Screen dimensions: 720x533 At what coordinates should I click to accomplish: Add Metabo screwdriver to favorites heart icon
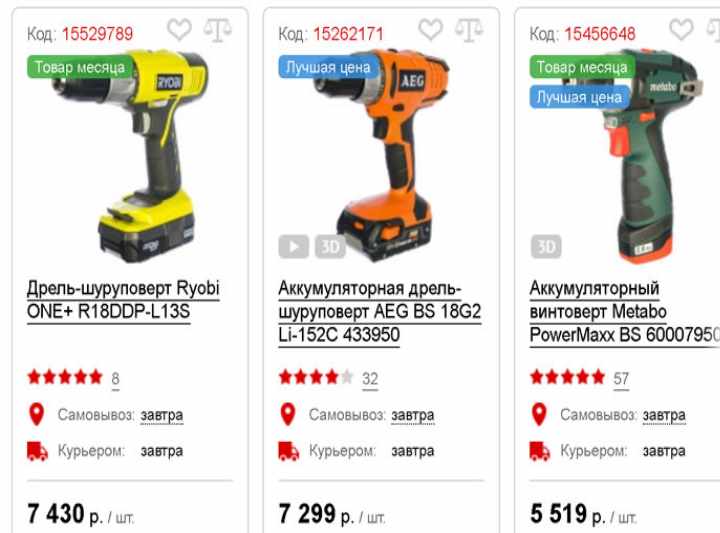681,30
